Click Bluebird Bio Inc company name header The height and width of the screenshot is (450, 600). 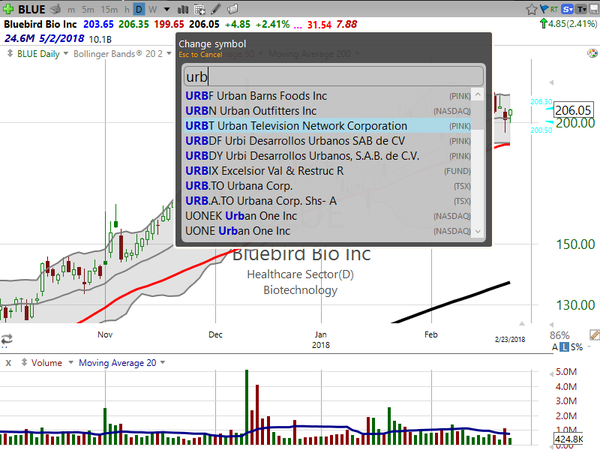coord(40,24)
